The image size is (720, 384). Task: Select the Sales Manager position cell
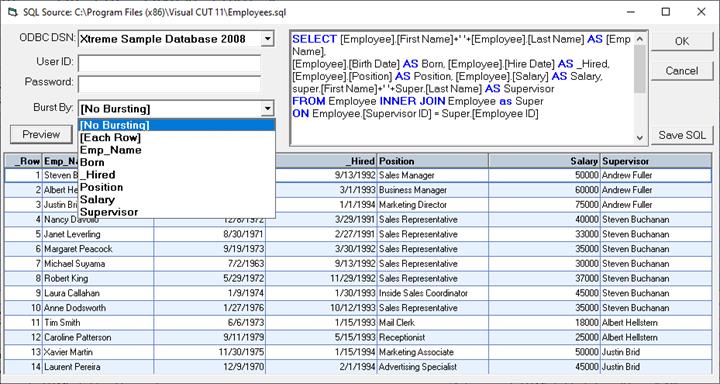433,175
